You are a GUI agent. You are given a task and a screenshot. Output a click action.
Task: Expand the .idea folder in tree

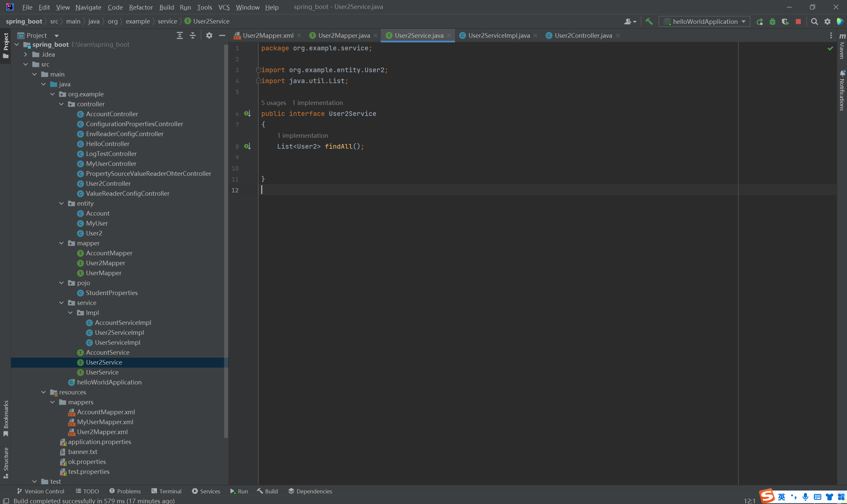25,54
